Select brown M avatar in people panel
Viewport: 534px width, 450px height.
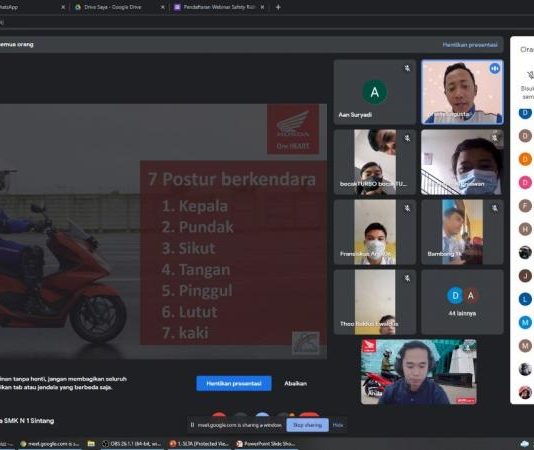525,346
